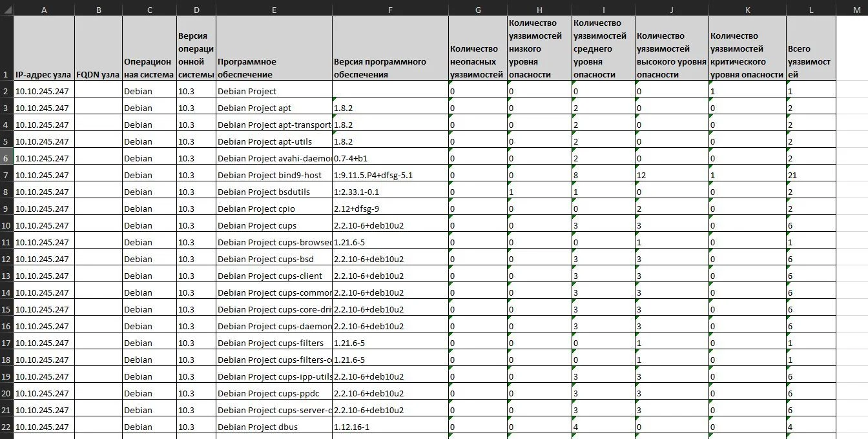The height and width of the screenshot is (439, 868).
Task: Click cell with bind9-host version 1:9.11.5.P4+dfsg-5.1
Action: pos(390,175)
